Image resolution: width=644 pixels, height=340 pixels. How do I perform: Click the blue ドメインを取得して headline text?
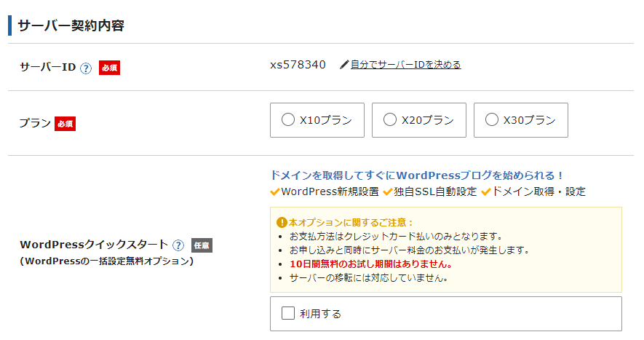417,175
